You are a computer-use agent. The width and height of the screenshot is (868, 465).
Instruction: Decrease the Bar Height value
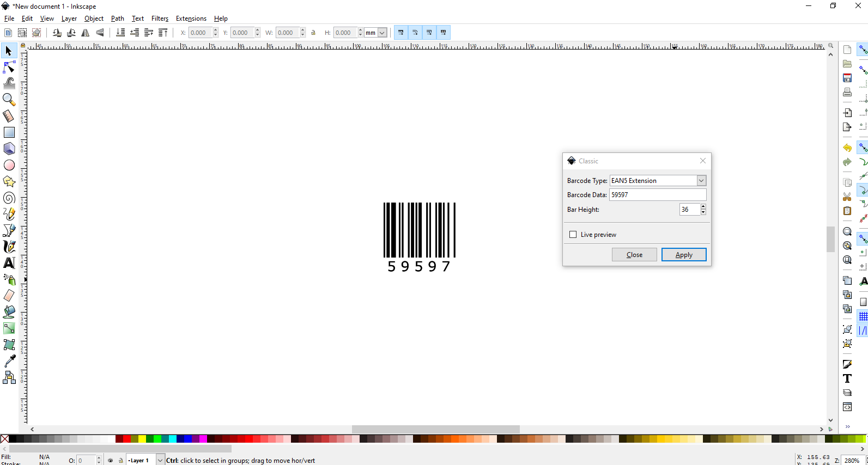(x=703, y=212)
